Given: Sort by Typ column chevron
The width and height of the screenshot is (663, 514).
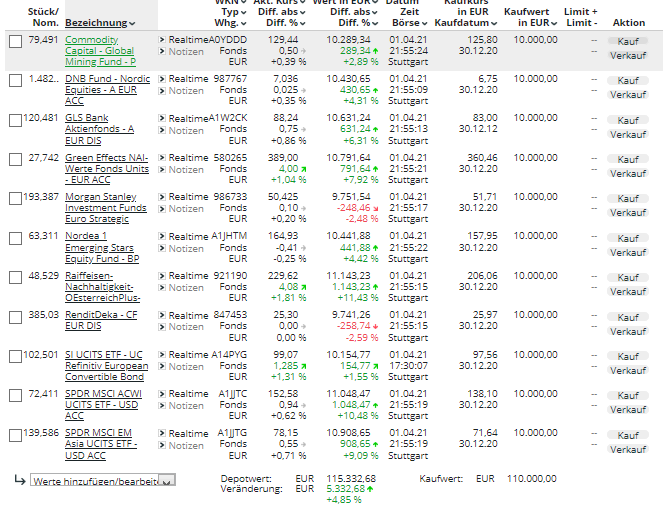Looking at the screenshot, I should [x=243, y=12].
